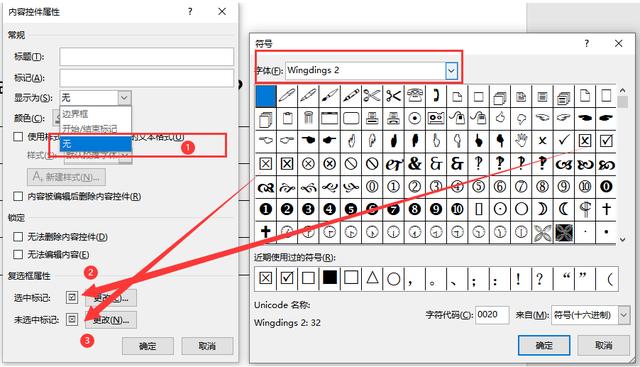Enable the 使用样式 formatting checkbox
This screenshot has height=367, width=640.
coord(18,137)
